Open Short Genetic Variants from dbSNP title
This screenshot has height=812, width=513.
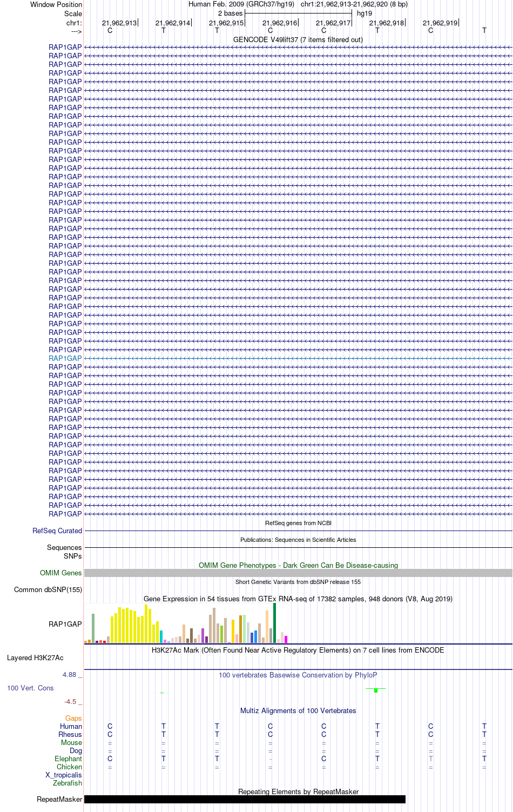(x=298, y=582)
